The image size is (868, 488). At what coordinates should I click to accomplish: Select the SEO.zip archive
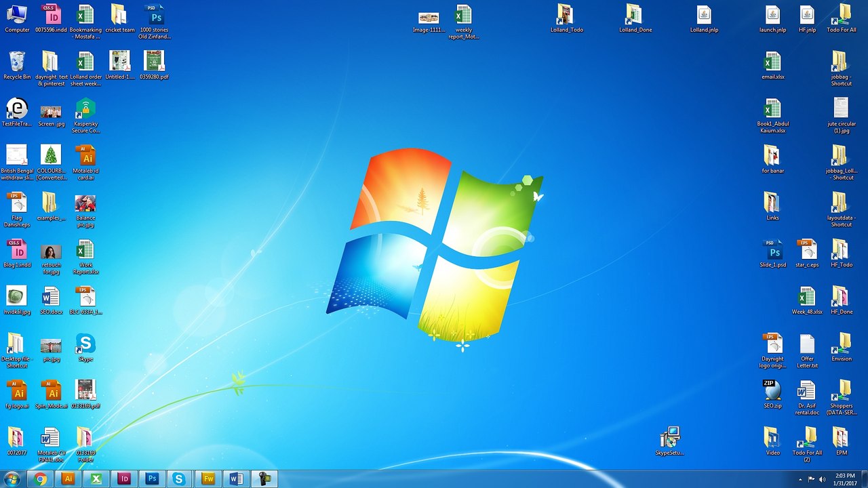(772, 394)
